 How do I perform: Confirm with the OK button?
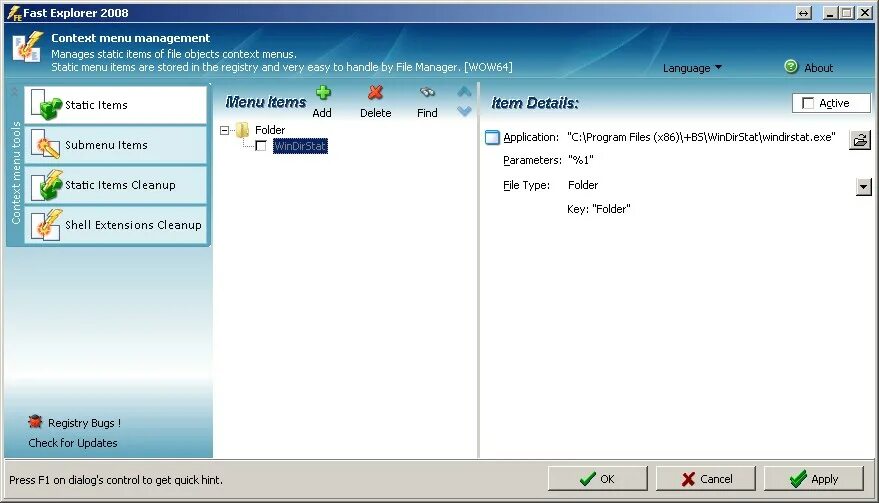[x=598, y=479]
